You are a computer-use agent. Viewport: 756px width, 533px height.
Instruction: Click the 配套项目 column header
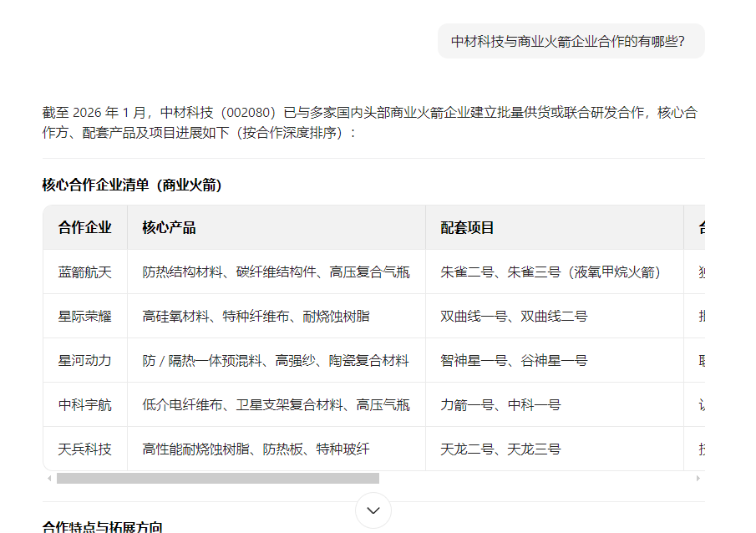555,228
